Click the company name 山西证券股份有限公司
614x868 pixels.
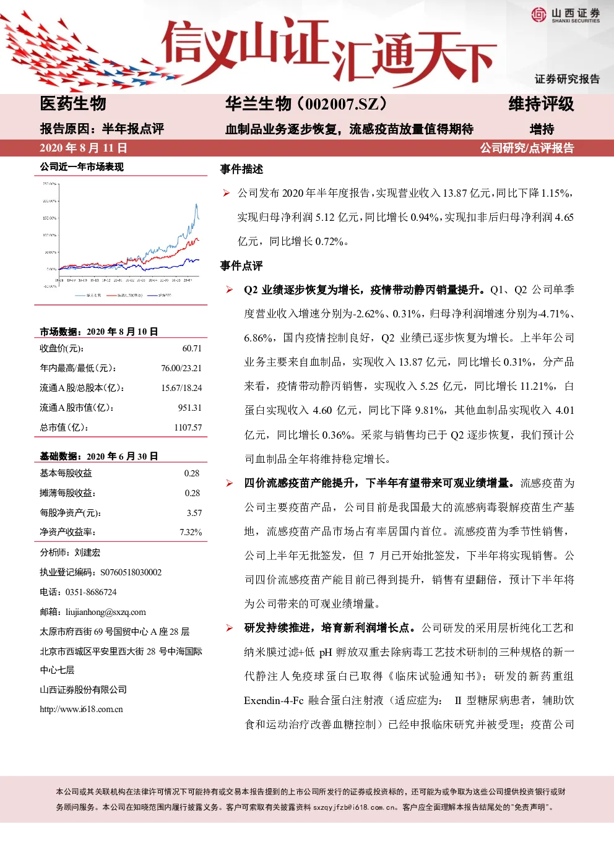pos(84,690)
